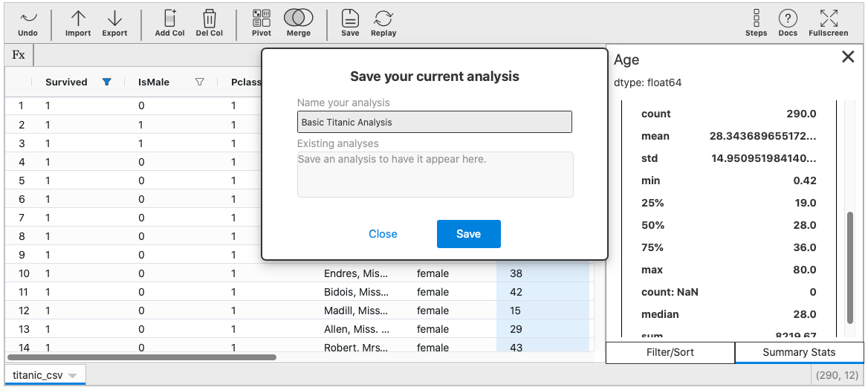
Task: Click the Close link in save dialog
Action: point(383,234)
